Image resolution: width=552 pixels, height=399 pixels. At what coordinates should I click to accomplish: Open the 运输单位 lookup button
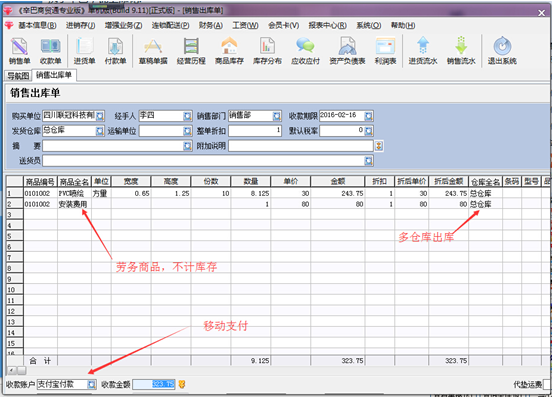188,131
